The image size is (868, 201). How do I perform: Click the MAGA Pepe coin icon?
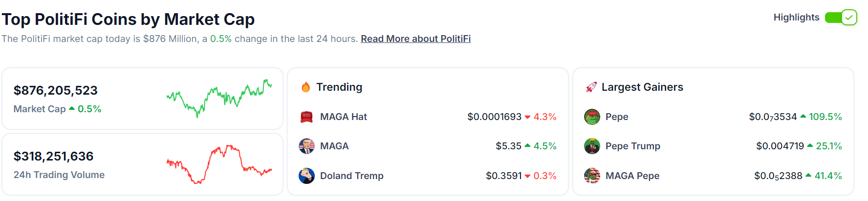pyautogui.click(x=592, y=176)
